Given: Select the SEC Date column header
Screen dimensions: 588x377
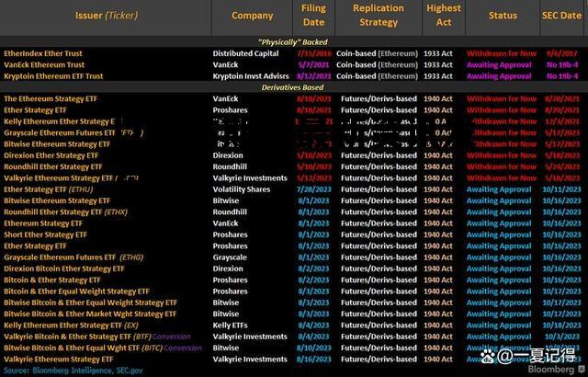Looking at the screenshot, I should pos(561,16).
